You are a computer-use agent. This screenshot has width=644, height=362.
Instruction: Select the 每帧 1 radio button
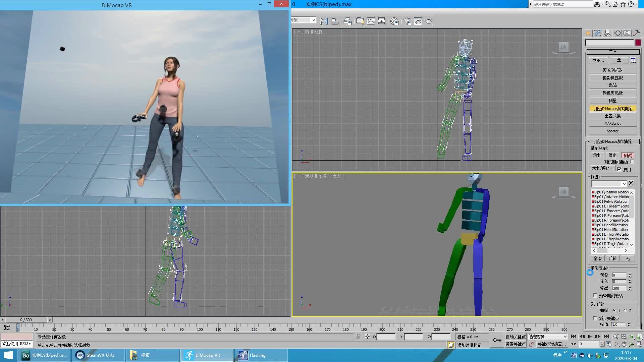coord(614,310)
